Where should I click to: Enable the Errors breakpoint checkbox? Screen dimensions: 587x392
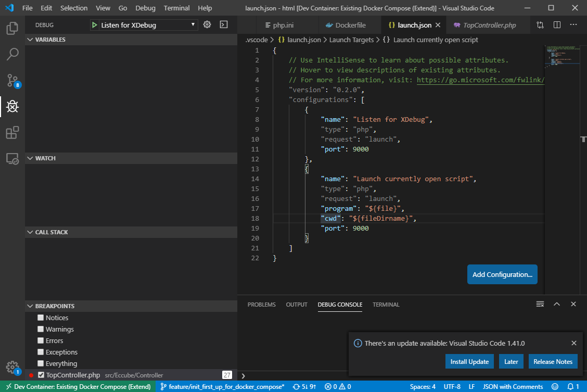[x=41, y=340]
